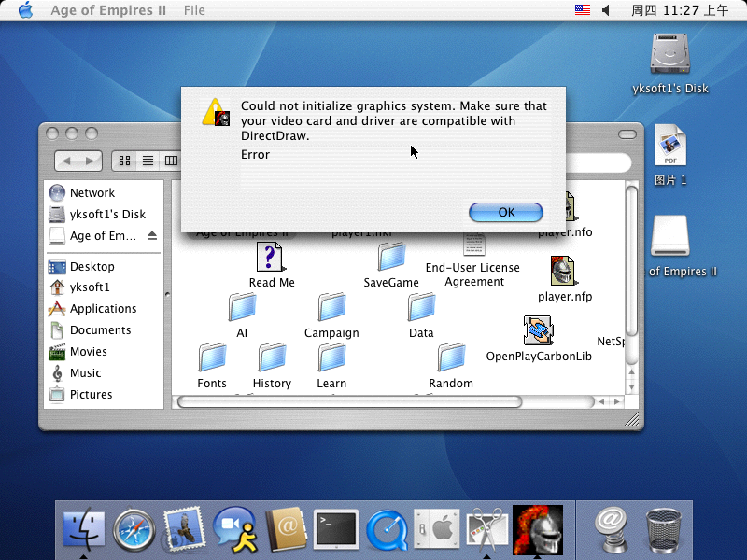The image size is (747, 560).
Task: Open Finder from the Dock
Action: point(84,529)
